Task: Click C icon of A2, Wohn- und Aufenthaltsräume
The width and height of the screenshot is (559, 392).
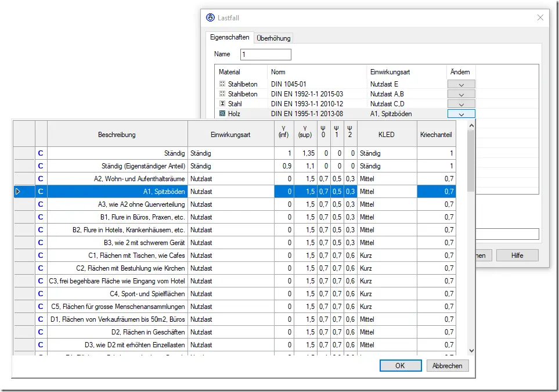Action: (x=41, y=179)
